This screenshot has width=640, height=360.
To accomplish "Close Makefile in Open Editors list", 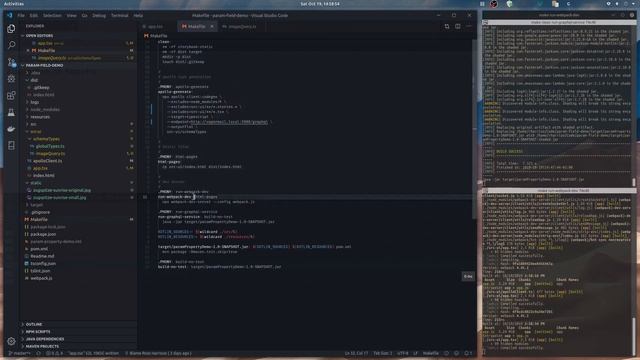I will click(x=28, y=51).
